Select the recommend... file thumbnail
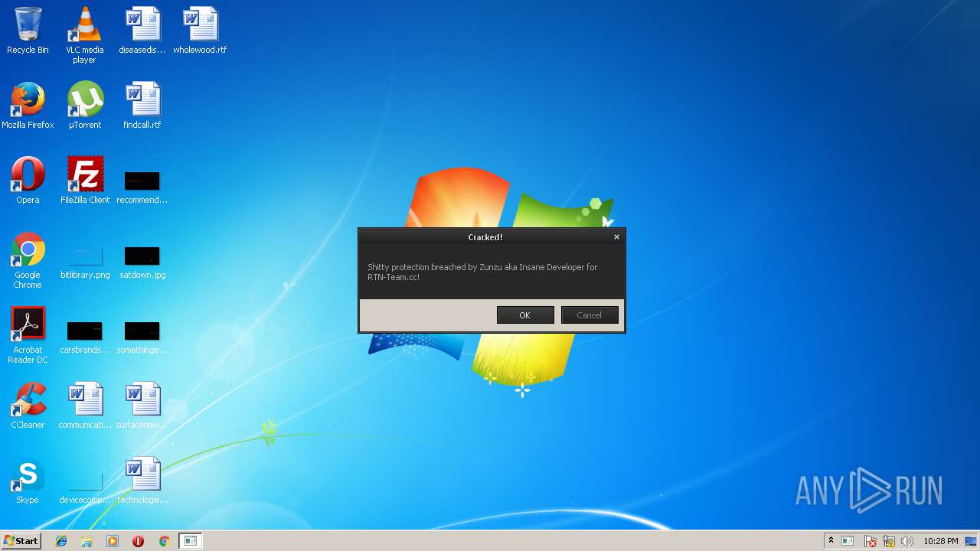Screen dimensions: 980x551 click(142, 187)
